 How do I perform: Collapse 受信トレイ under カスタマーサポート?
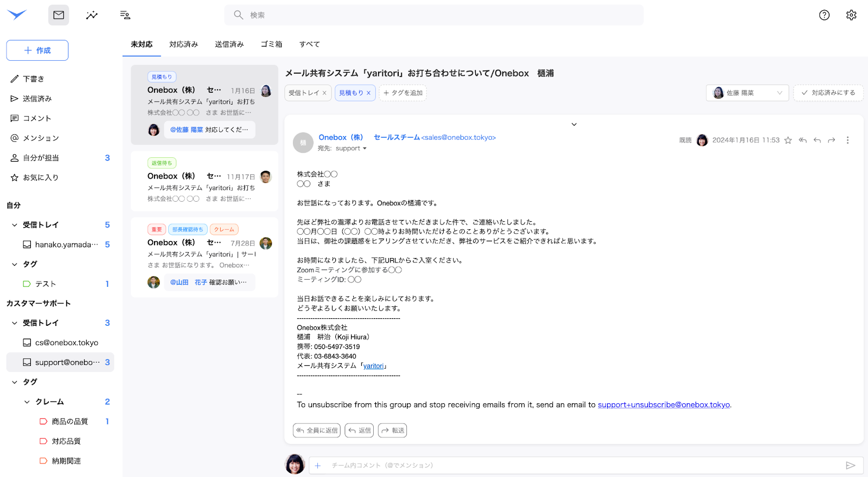click(15, 323)
